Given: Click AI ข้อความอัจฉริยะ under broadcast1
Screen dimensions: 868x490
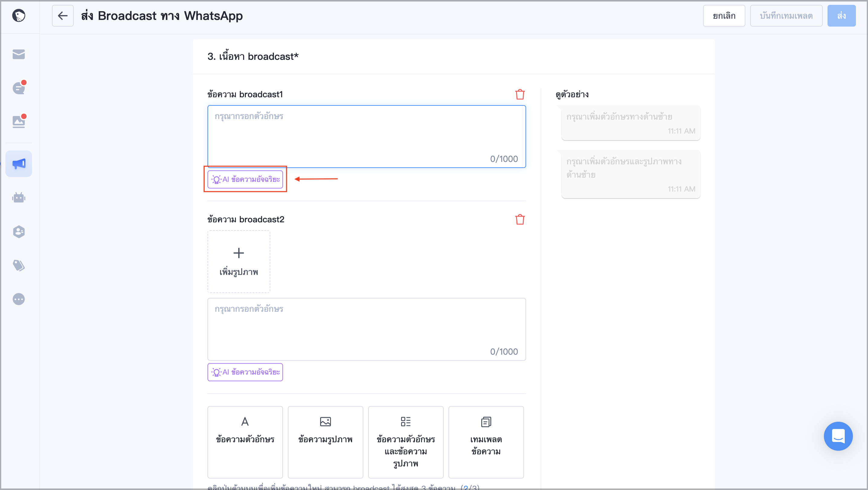Looking at the screenshot, I should [245, 179].
